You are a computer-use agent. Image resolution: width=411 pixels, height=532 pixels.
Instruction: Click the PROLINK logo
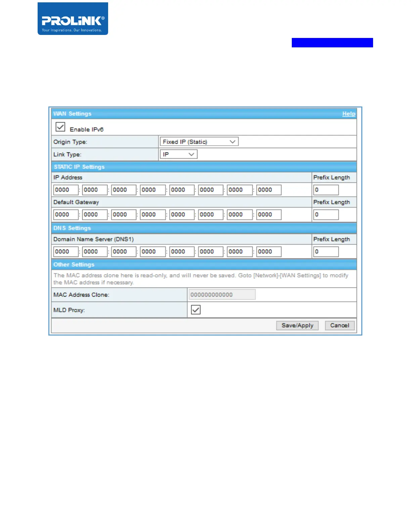pos(73,19)
